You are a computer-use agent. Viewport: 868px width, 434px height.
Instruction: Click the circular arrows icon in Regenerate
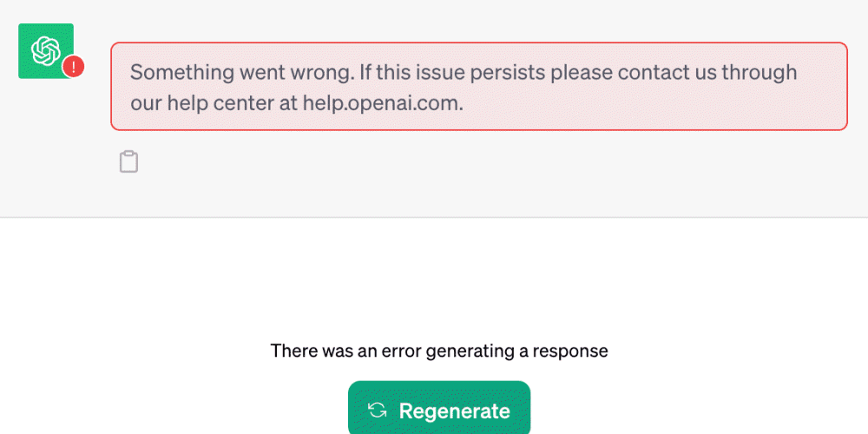pyautogui.click(x=378, y=410)
